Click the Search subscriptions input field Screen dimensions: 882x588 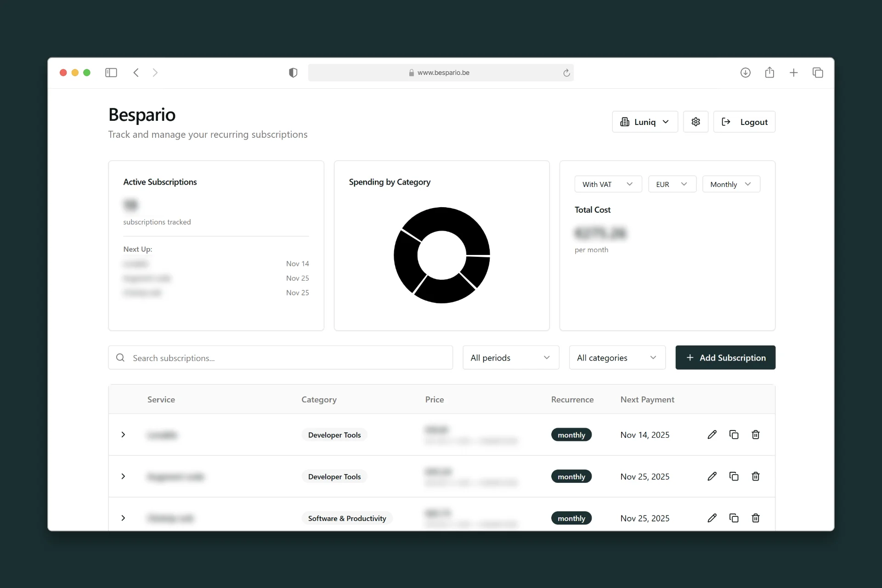point(280,358)
